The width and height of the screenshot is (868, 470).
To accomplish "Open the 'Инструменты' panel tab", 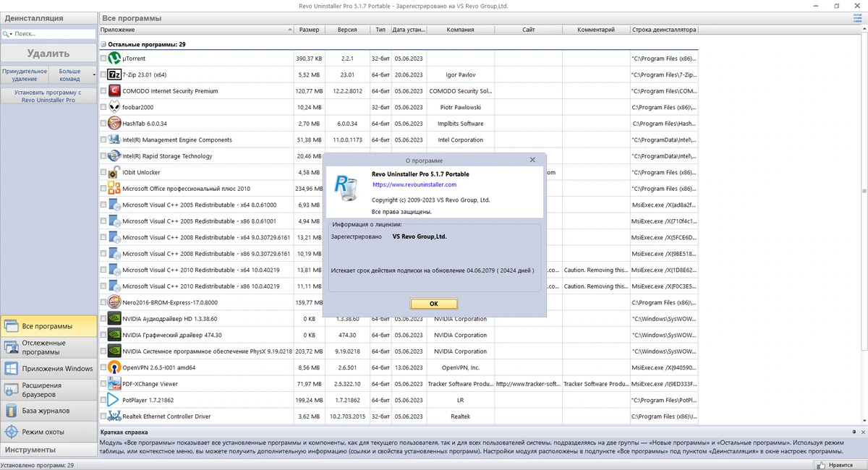I will pyautogui.click(x=48, y=450).
